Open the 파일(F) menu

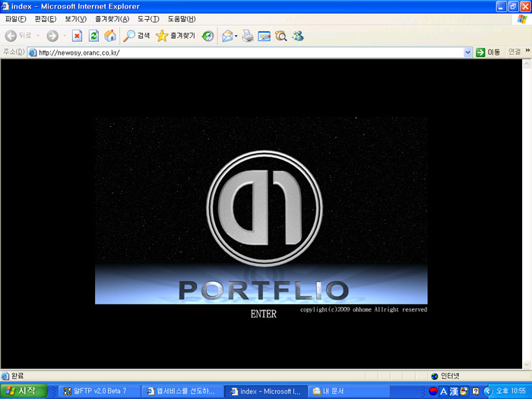click(15, 19)
